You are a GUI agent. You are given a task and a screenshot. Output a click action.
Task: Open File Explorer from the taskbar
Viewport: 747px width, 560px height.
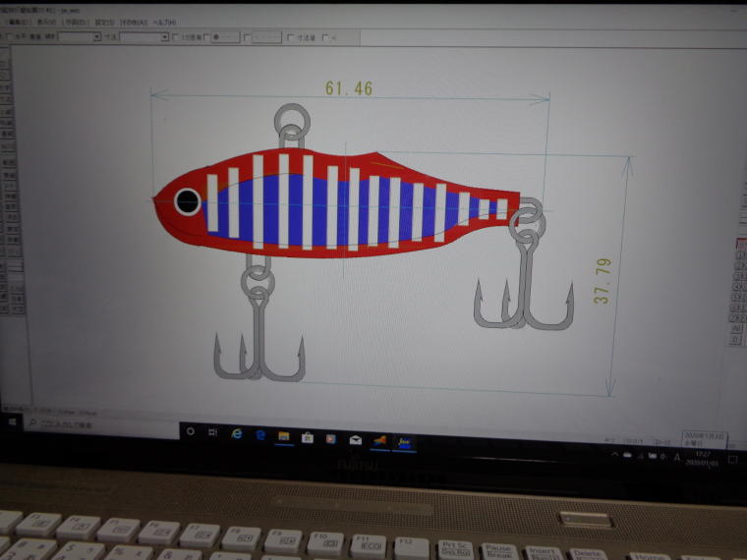(284, 436)
